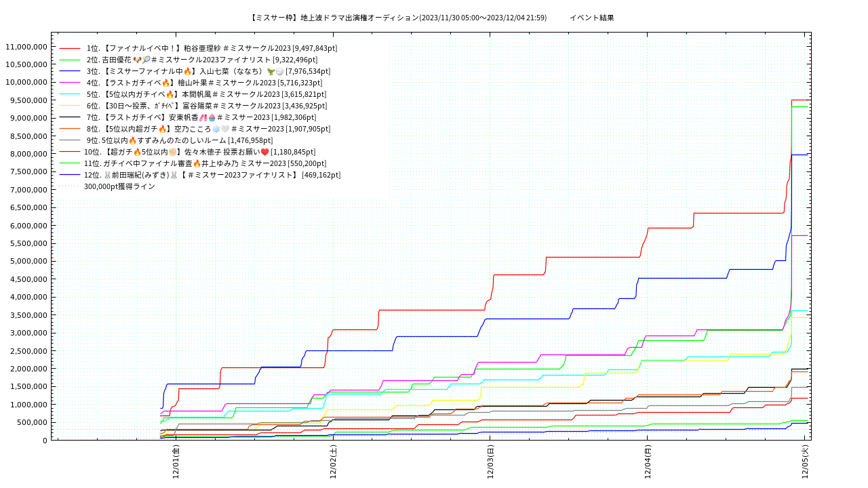The height and width of the screenshot is (488, 868).
Task: Click the 6,500,000 y-axis label
Action: click(28, 207)
